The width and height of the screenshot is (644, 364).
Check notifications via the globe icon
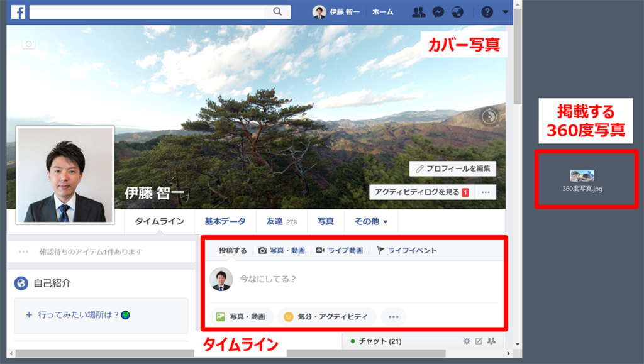457,12
